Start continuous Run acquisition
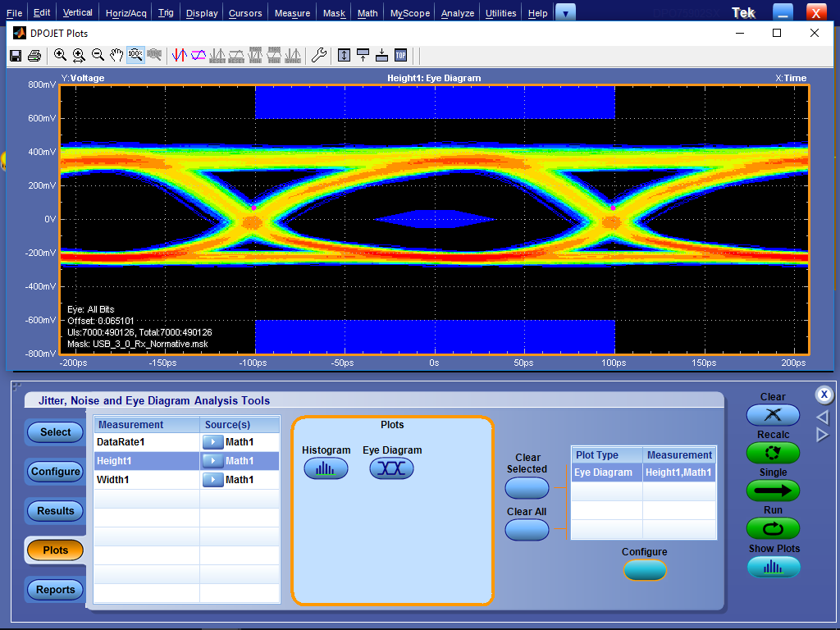Screen dimensions: 840x630 (x=773, y=529)
